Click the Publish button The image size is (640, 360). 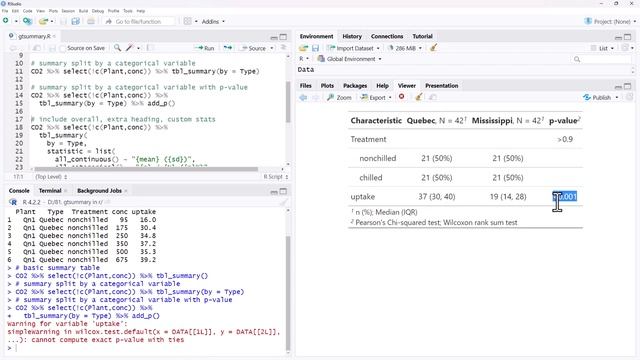coord(597,97)
